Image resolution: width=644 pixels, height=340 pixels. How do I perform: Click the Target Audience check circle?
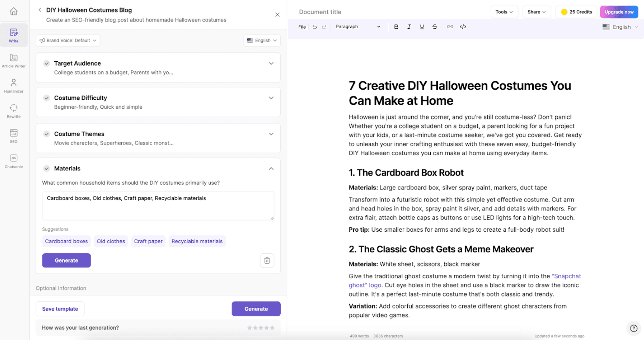coord(47,64)
